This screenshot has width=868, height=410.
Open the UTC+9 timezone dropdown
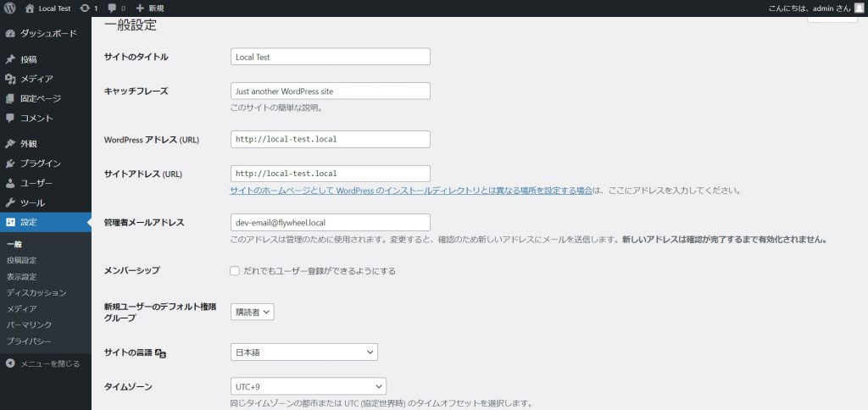309,385
